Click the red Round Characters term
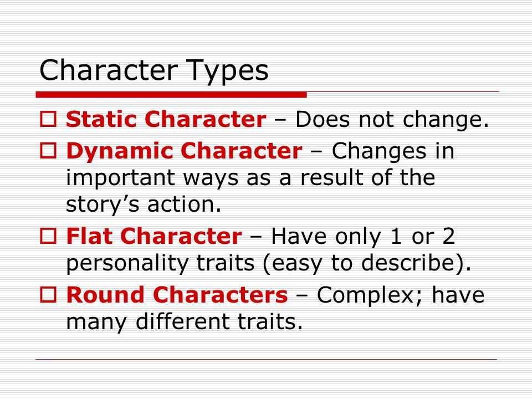This screenshot has width=532, height=399. [x=177, y=294]
